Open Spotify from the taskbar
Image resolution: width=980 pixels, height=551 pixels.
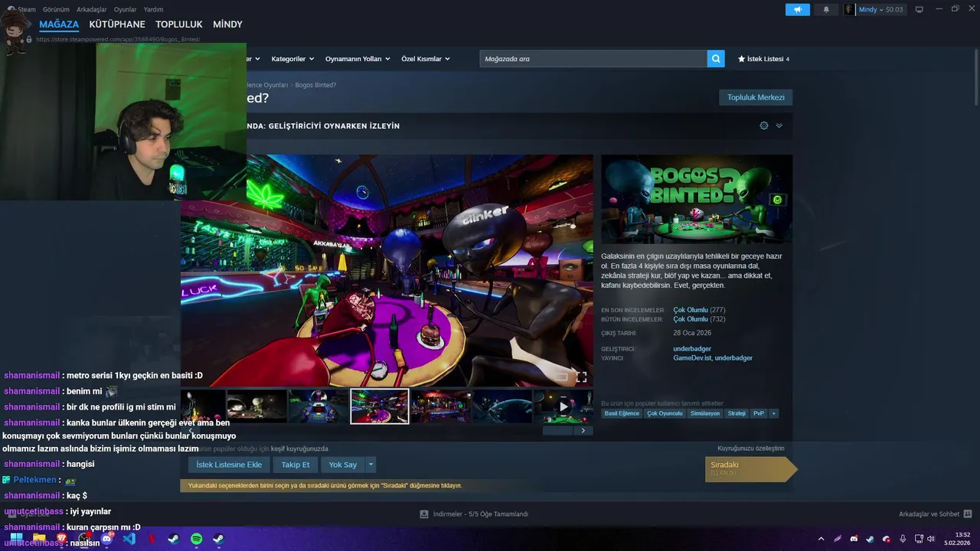pyautogui.click(x=196, y=539)
